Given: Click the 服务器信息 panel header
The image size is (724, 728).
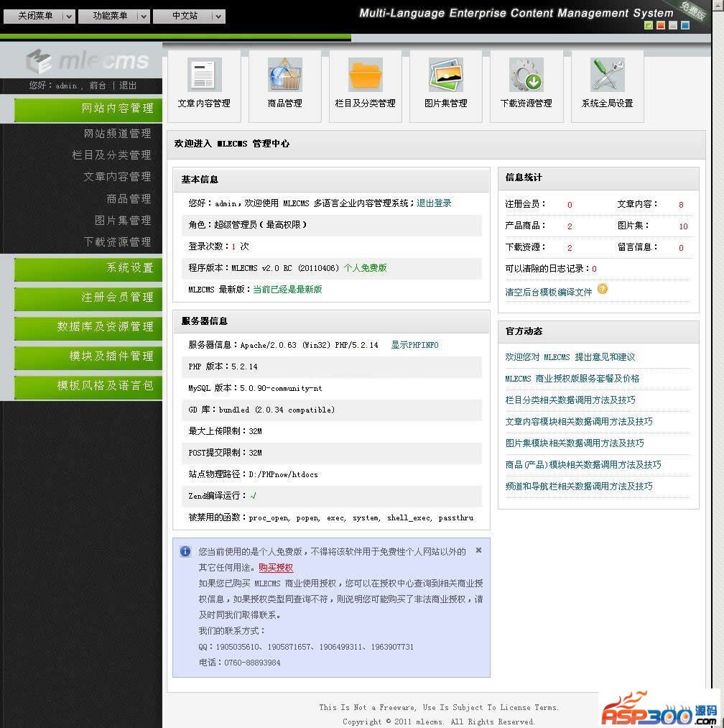Looking at the screenshot, I should pos(331,321).
